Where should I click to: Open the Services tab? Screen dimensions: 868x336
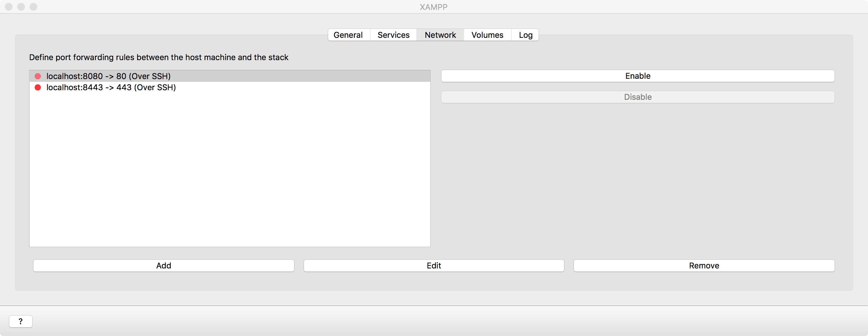click(x=393, y=35)
